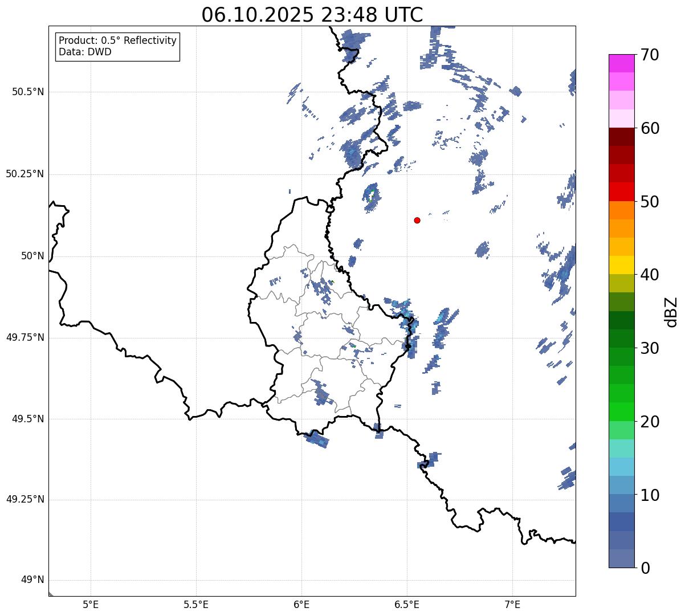Pick the topmost magenta colorbar segment
The height and width of the screenshot is (616, 685).
pyautogui.click(x=621, y=63)
